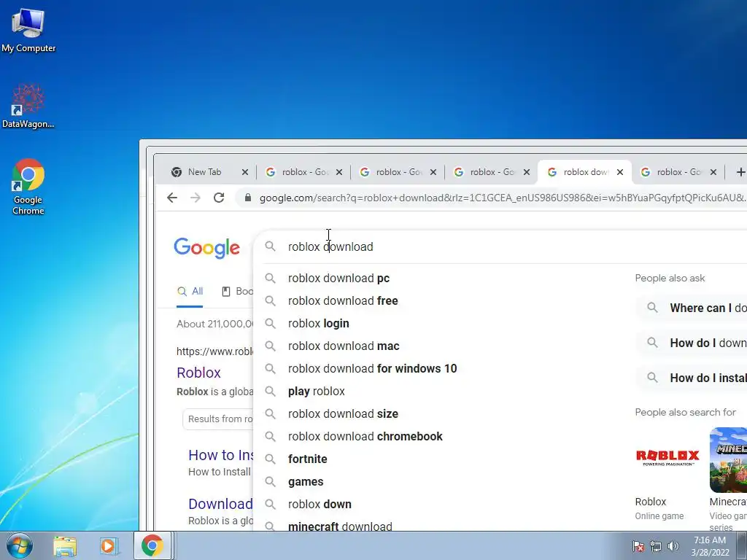
Task: Open the Minecraft thumbnail card
Action: [x=729, y=459]
